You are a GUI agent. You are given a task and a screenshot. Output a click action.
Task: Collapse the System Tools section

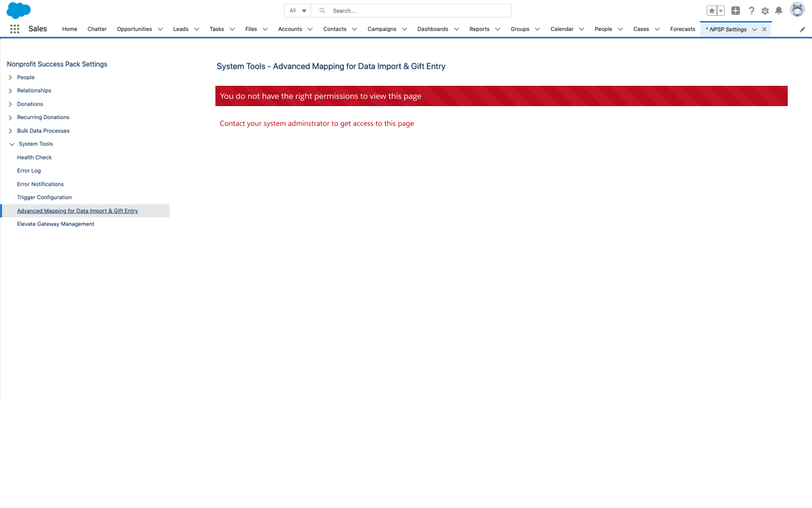pyautogui.click(x=12, y=144)
